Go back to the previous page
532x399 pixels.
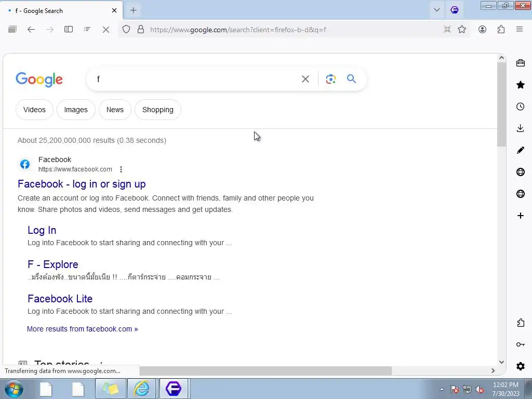[x=31, y=30]
